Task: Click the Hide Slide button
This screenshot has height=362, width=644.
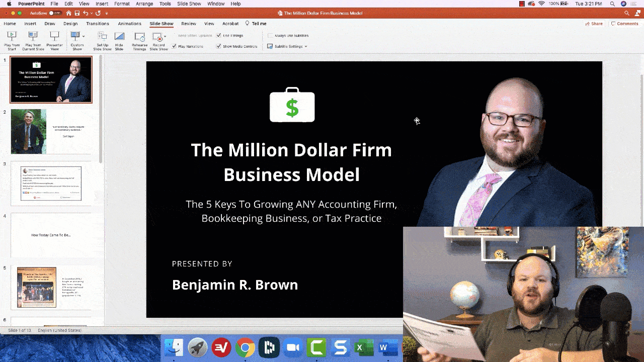Action: (119, 41)
